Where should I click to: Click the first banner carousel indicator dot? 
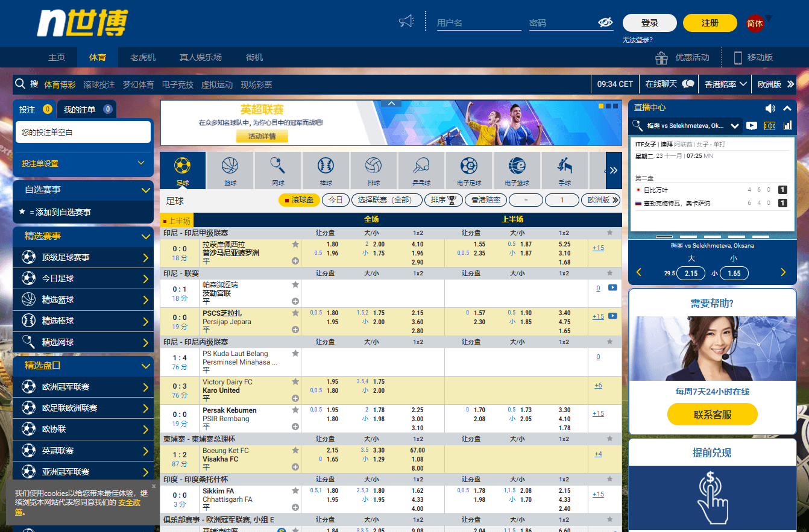pyautogui.click(x=601, y=106)
